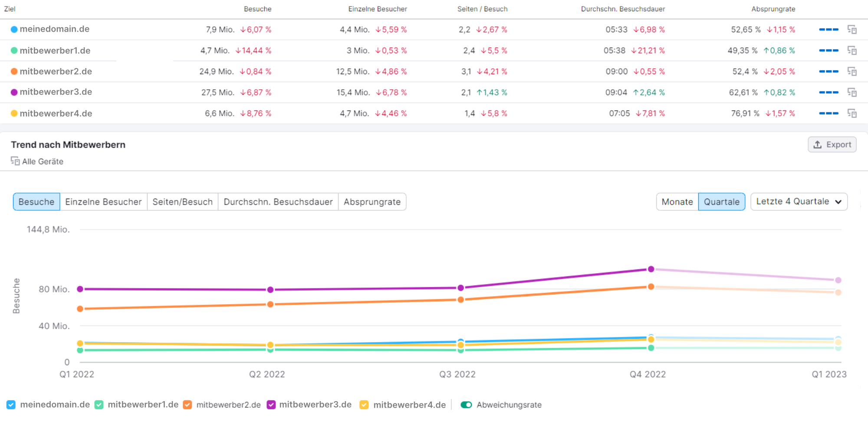This screenshot has width=868, height=425.
Task: Click the Alle Geräte devices icon
Action: tap(14, 161)
